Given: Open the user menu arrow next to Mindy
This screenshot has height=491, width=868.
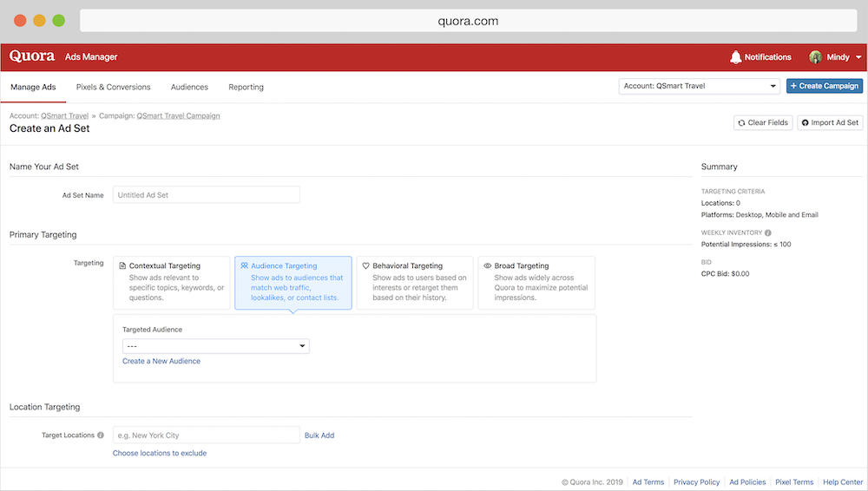Looking at the screenshot, I should [858, 57].
